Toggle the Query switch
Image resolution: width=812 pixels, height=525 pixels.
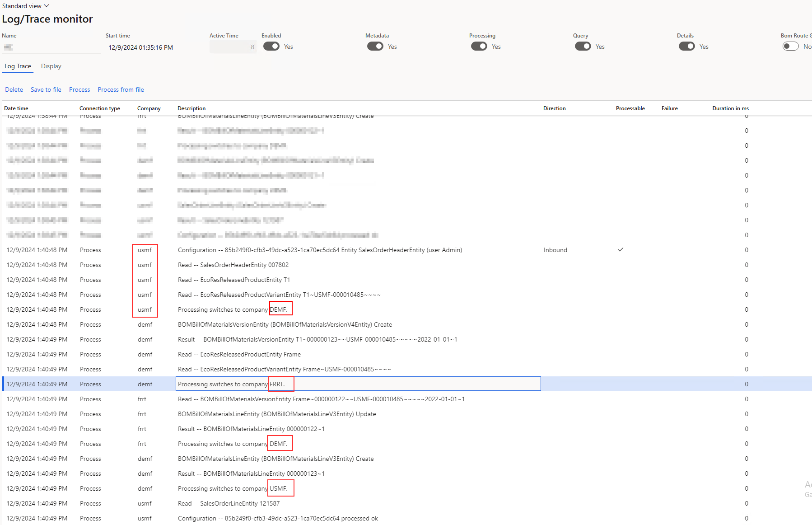(x=583, y=47)
